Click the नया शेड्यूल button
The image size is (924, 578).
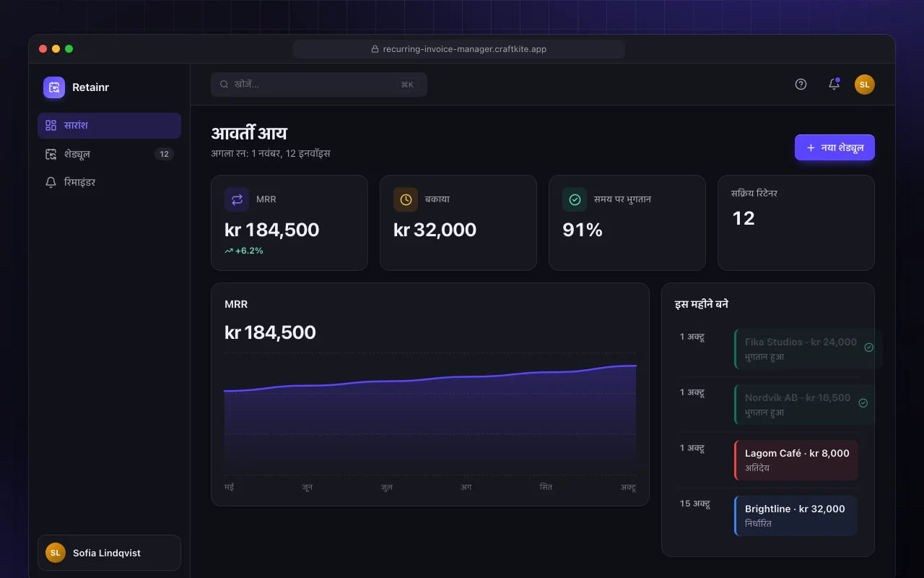click(x=834, y=147)
